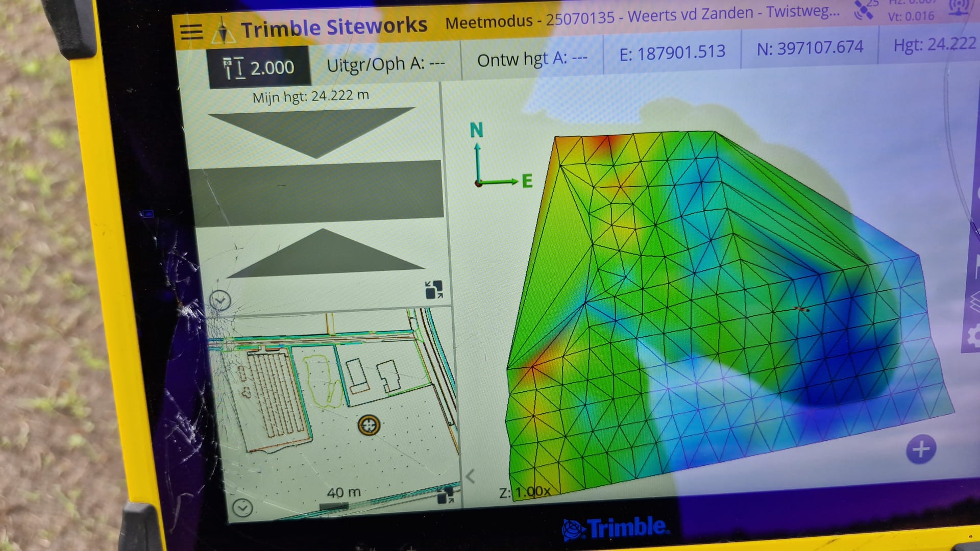Tap the current position crosshair marker
Viewport: 980px width, 551px height.
point(369,424)
